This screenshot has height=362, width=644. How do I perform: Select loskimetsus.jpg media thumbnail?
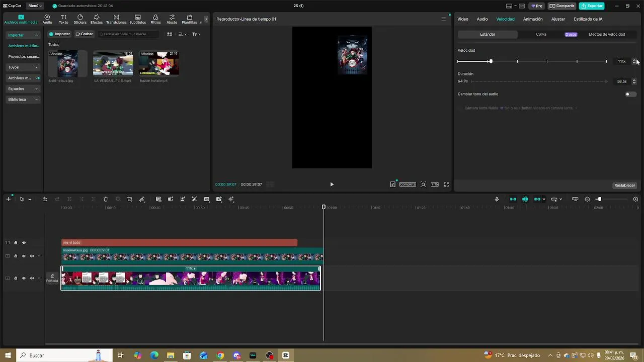pos(67,63)
